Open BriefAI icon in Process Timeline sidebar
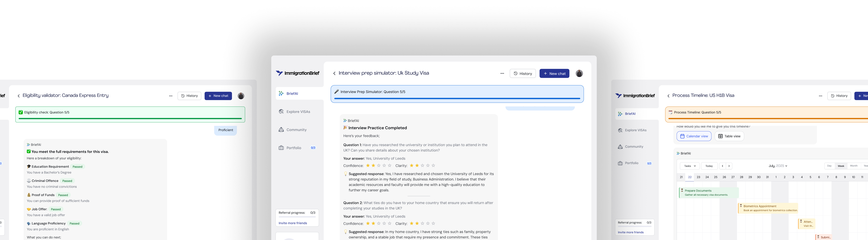Image resolution: width=868 pixels, height=240 pixels. tap(620, 114)
